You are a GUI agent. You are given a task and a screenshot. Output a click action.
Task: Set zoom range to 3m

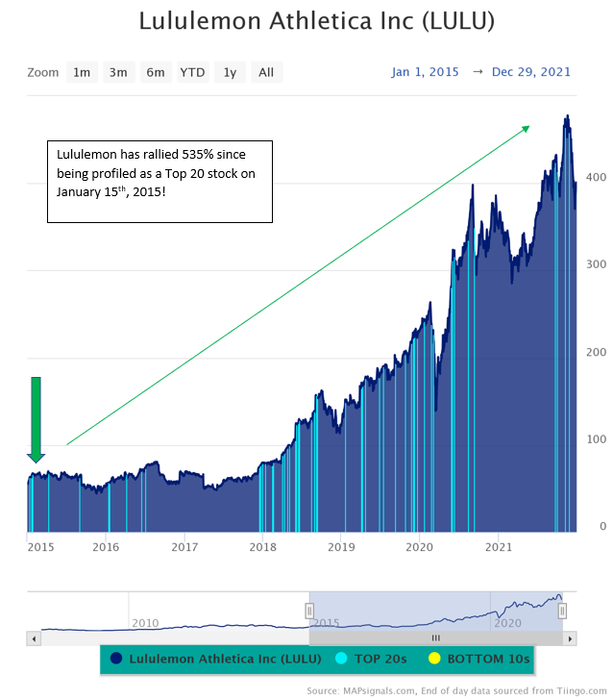(119, 72)
